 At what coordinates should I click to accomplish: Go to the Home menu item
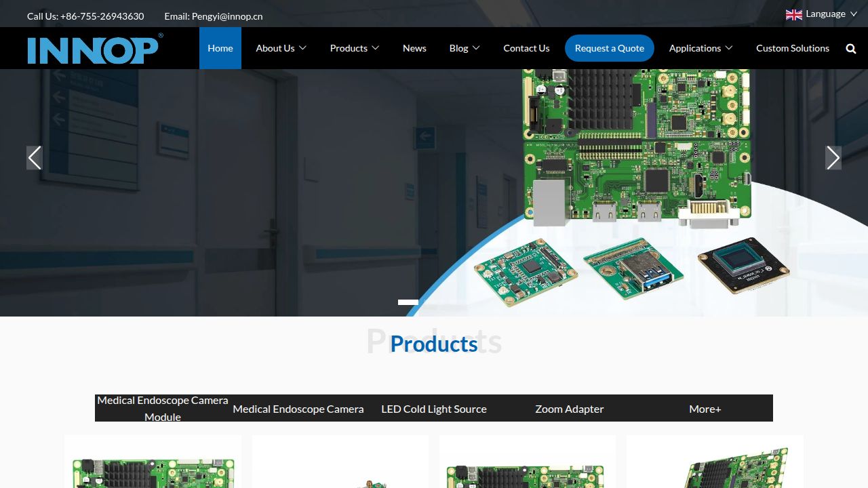click(x=220, y=48)
